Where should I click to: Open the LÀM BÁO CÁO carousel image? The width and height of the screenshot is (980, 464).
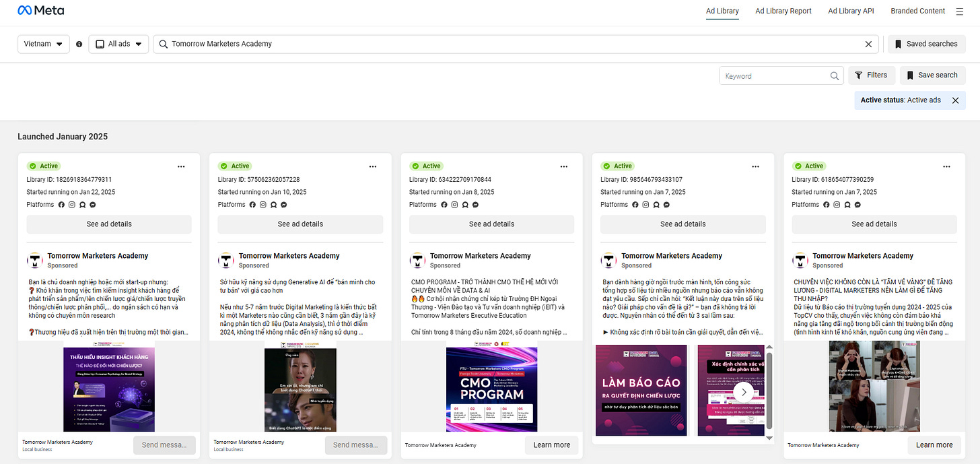641,391
